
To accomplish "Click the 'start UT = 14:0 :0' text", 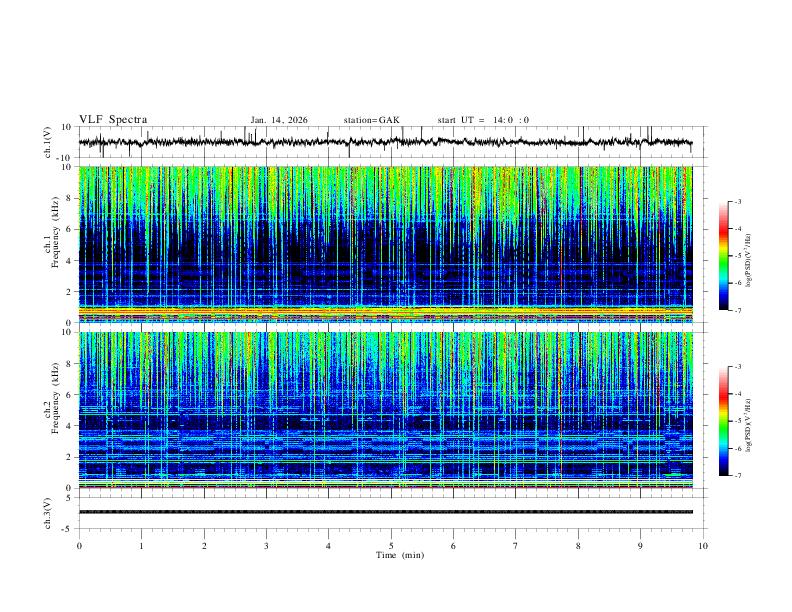I will [x=483, y=120].
